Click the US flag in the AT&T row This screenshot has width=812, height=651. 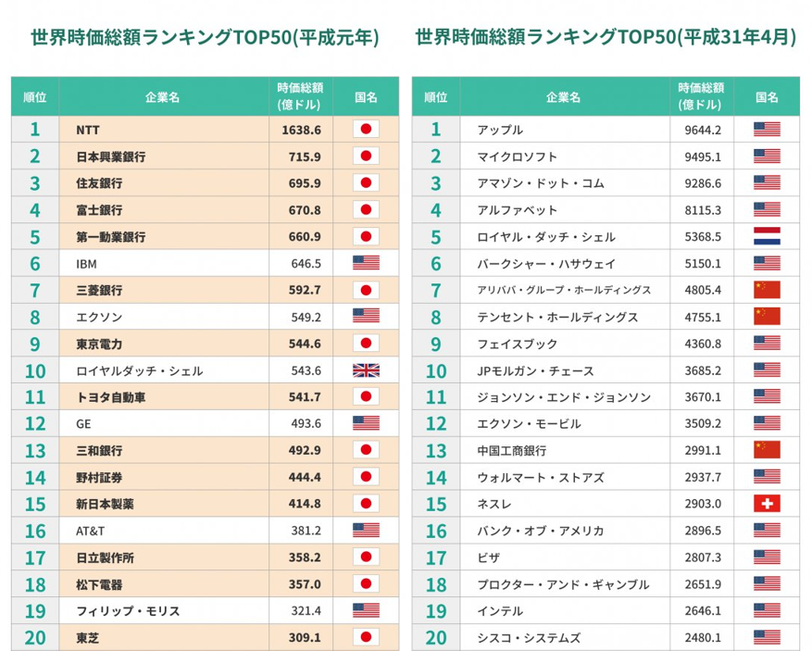tap(366, 531)
